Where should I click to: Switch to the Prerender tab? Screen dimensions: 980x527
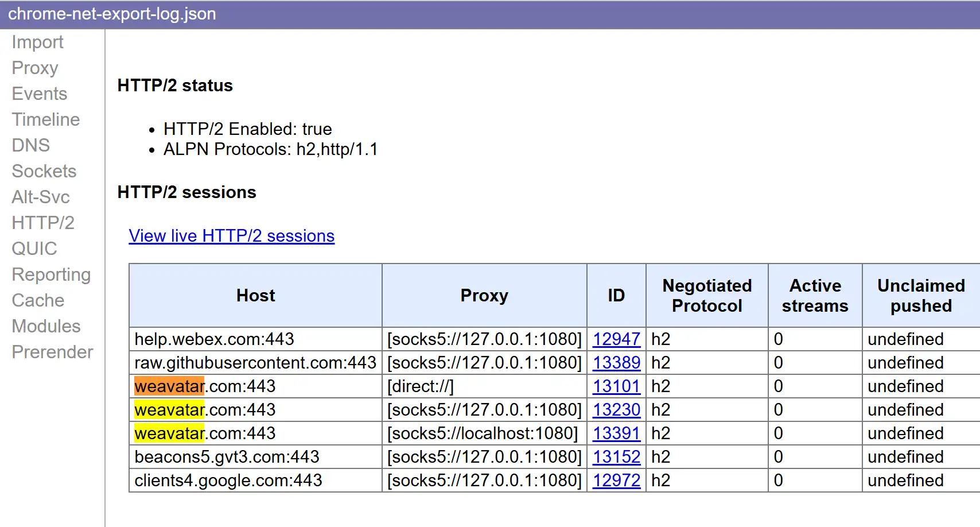coord(52,352)
